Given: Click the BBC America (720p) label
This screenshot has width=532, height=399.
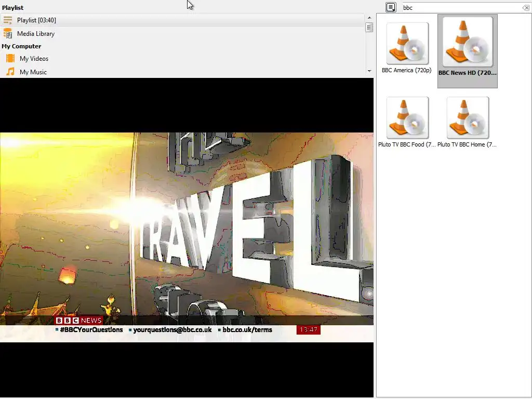Looking at the screenshot, I should (x=406, y=70).
